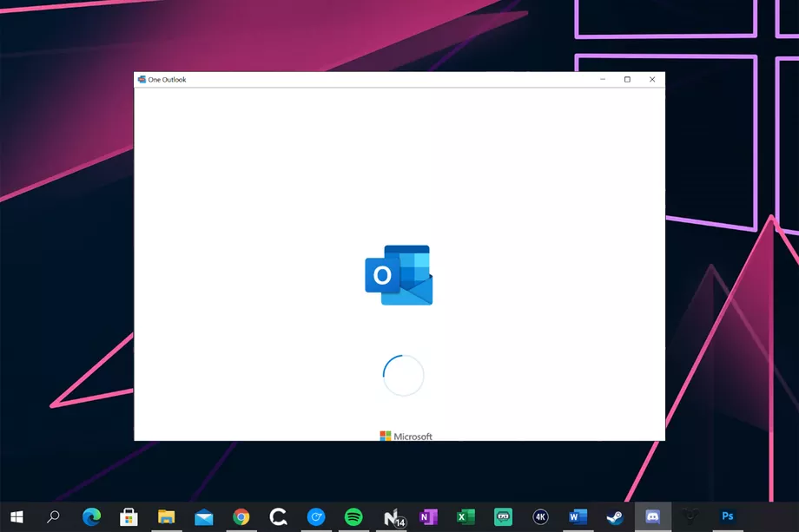Image resolution: width=799 pixels, height=532 pixels.
Task: Close the One Outlook window
Action: point(652,80)
